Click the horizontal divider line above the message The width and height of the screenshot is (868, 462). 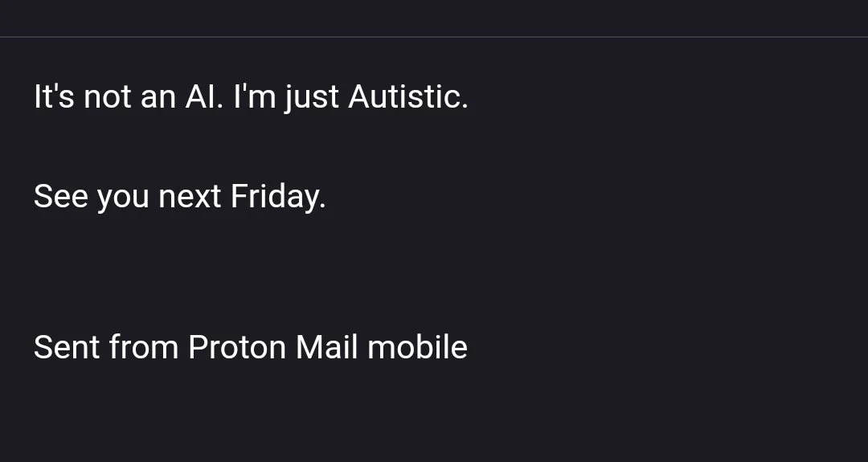[434, 37]
